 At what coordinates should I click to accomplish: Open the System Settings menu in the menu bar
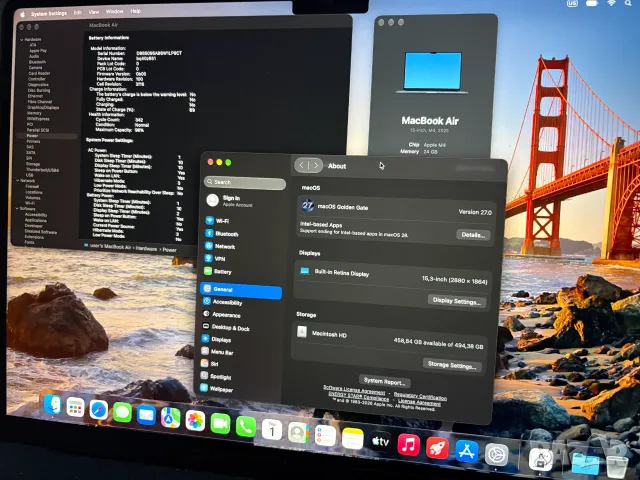49,13
